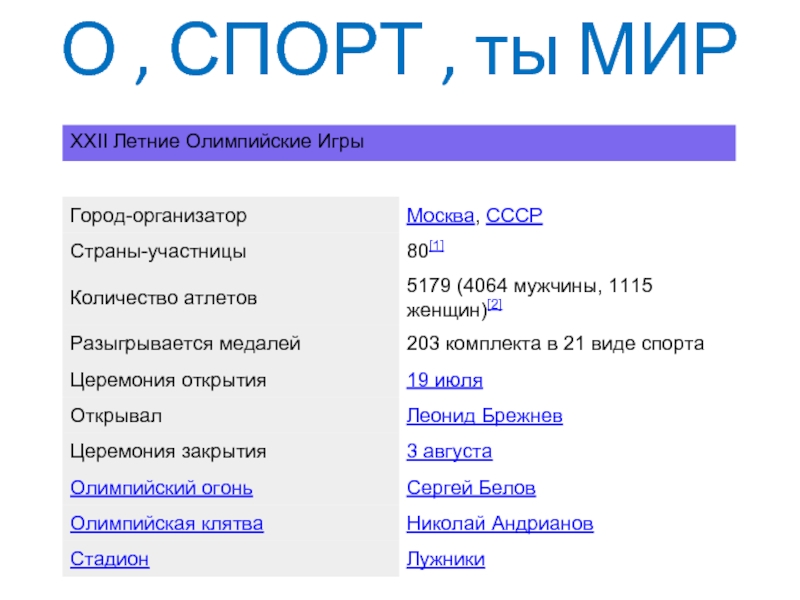This screenshot has width=800, height=600.
Task: Open the Стадион link
Action: (x=110, y=559)
